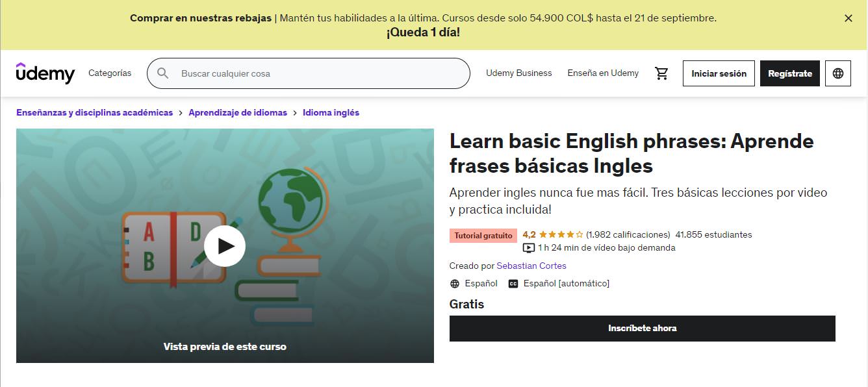Click the (1.982 calificaciones) text
This screenshot has width=868, height=387.
coord(628,234)
